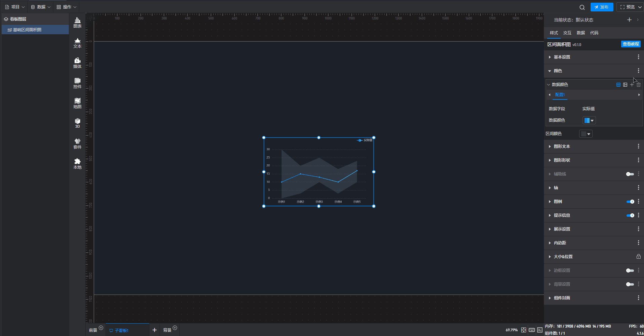The width and height of the screenshot is (644, 336).
Task: Click the lock icon in 大小&位置
Action: 638,257
